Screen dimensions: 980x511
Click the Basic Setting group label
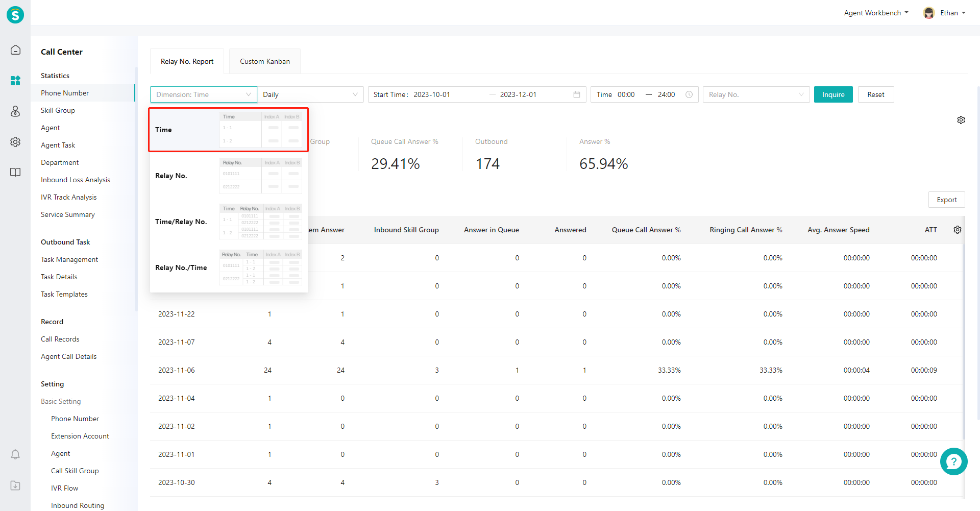(61, 401)
